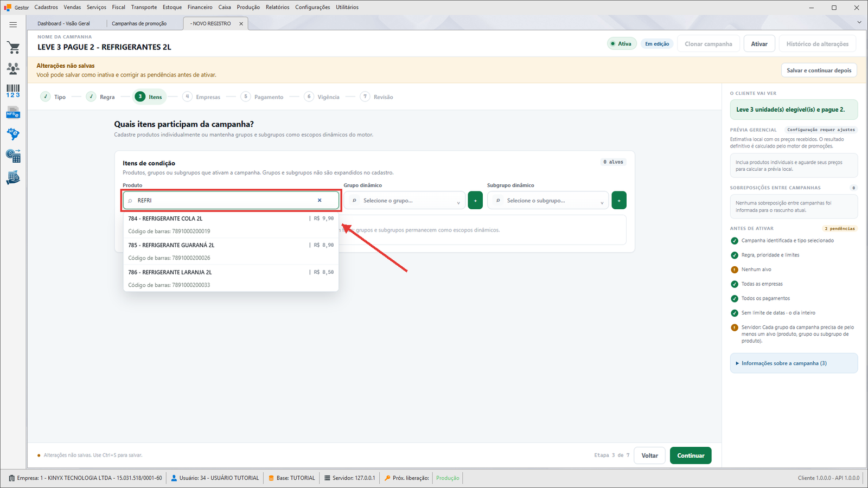The height and width of the screenshot is (488, 868).
Task: Switch to Campanhas de promoção tab
Action: click(x=139, y=23)
